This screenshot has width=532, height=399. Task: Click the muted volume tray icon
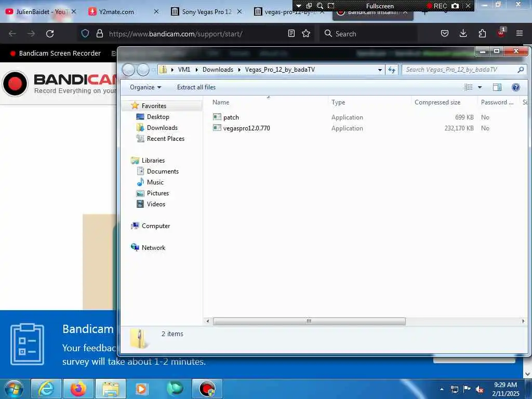[480, 390]
